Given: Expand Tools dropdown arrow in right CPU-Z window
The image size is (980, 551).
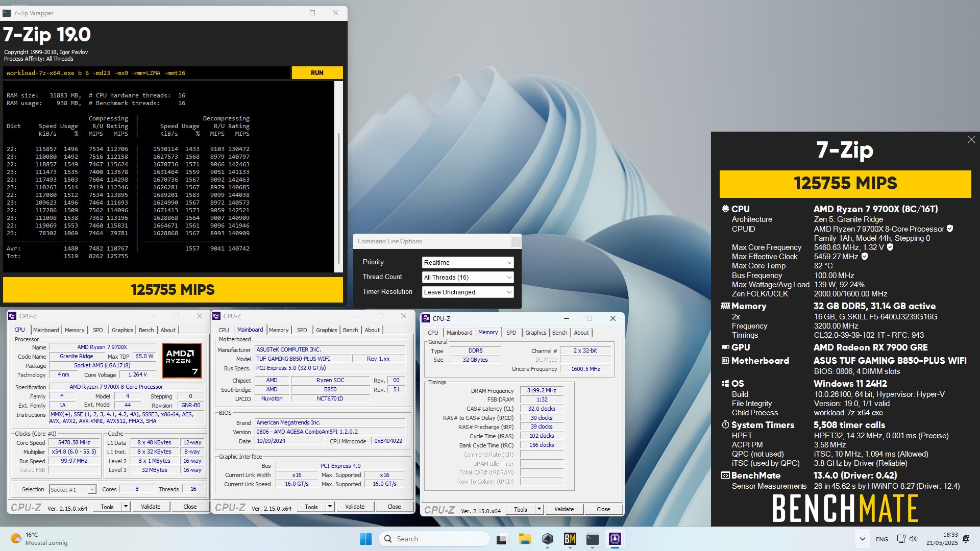Looking at the screenshot, I should [x=539, y=509].
